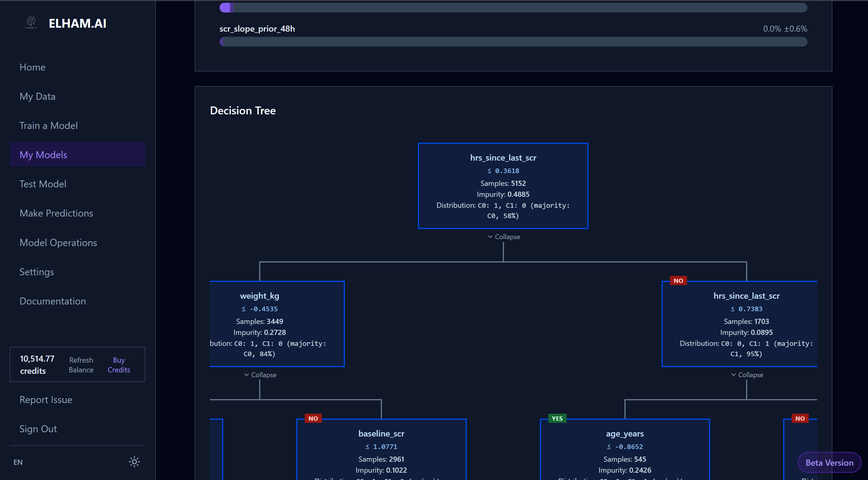Select the baseline_scr tree node
Viewport: 868px width, 480px height.
click(381, 449)
